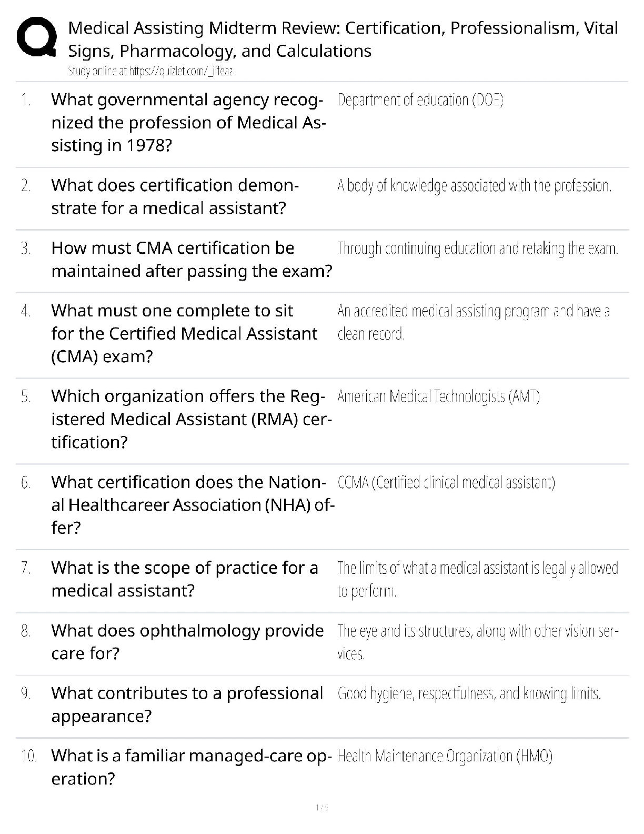Click answer 'Through continuing education and retaking'
Image resolution: width=644 pixels, height=834 pixels.
click(477, 249)
